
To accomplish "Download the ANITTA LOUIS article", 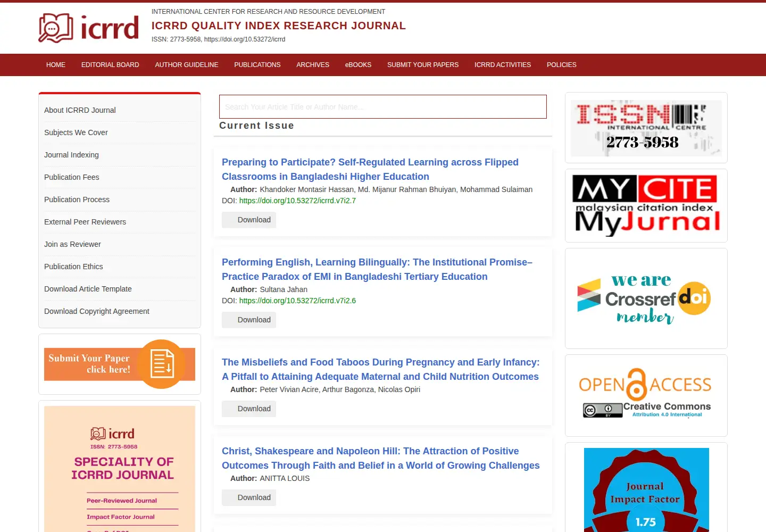I will (249, 497).
